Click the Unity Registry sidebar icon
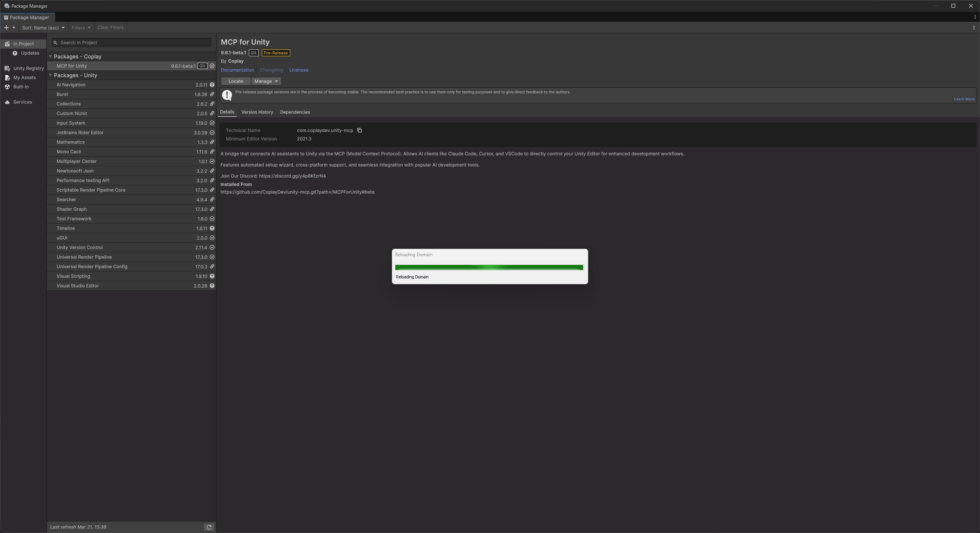The height and width of the screenshot is (533, 980). click(7, 68)
